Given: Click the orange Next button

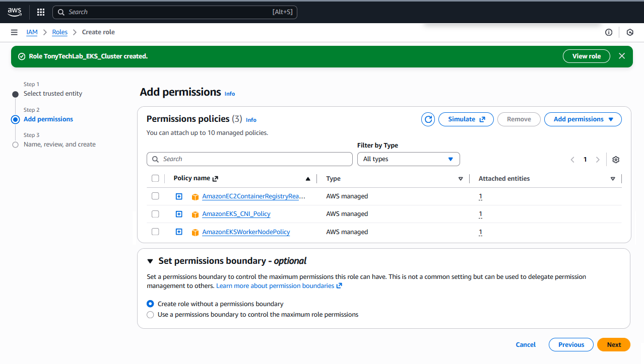Looking at the screenshot, I should click(613, 345).
